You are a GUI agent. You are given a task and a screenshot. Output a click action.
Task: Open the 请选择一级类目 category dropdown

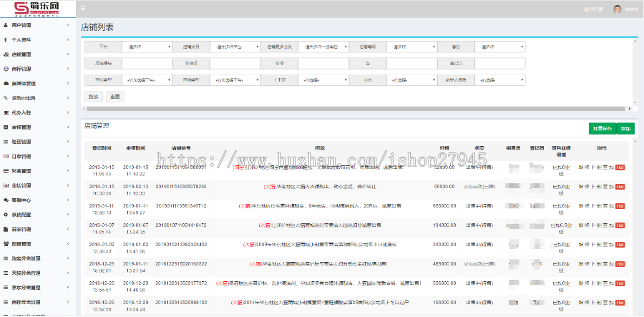pos(323,47)
